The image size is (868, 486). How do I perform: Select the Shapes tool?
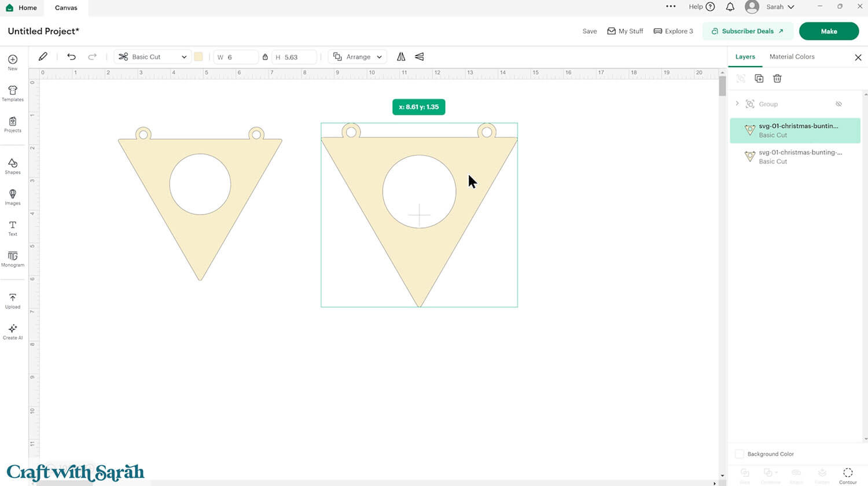12,167
